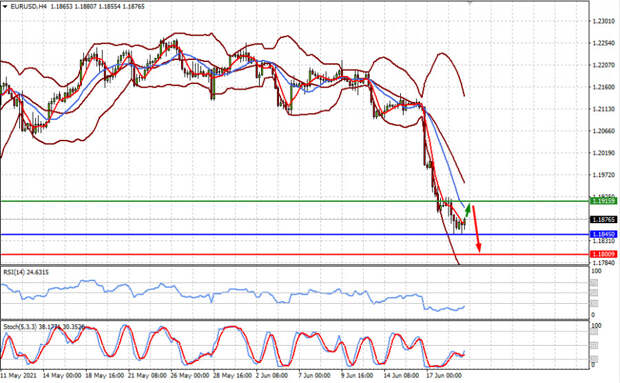The width and height of the screenshot is (620, 383).
Task: Click the 14 Jun 08:00 date label
Action: coord(401,375)
